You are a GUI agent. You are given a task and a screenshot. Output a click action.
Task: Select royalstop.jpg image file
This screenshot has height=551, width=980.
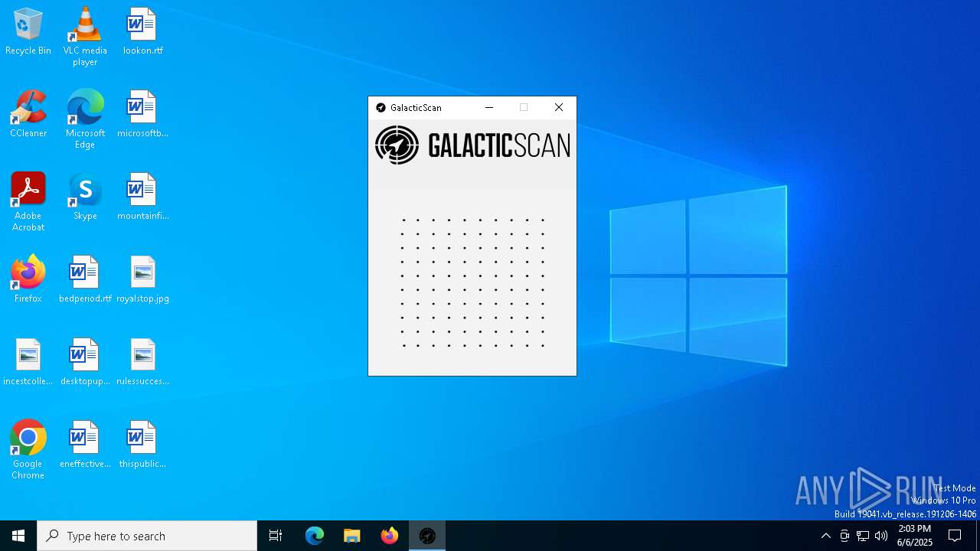pyautogui.click(x=142, y=280)
